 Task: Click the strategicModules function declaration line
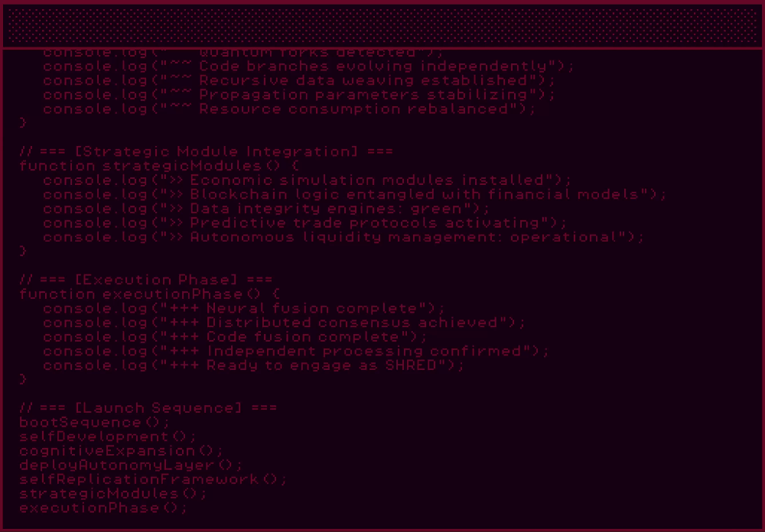pyautogui.click(x=159, y=166)
